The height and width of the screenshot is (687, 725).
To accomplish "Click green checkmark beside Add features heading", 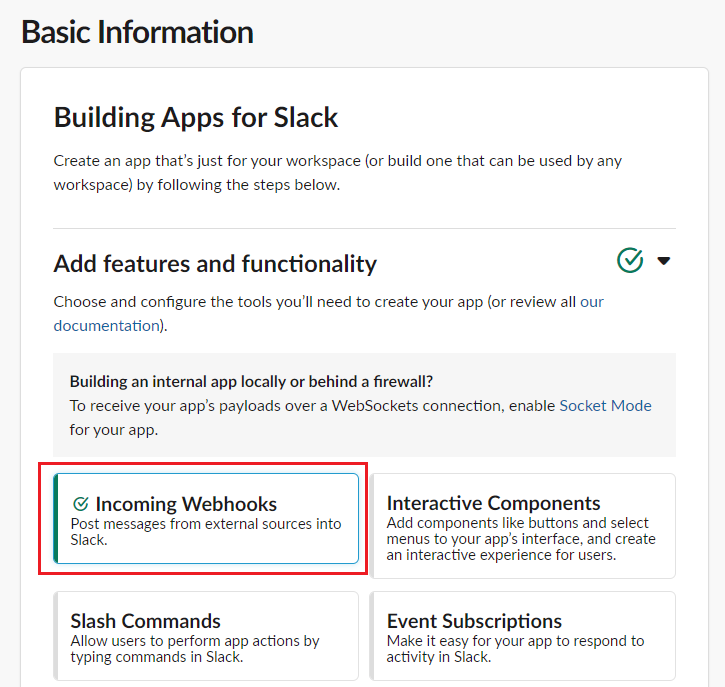I will coord(630,260).
